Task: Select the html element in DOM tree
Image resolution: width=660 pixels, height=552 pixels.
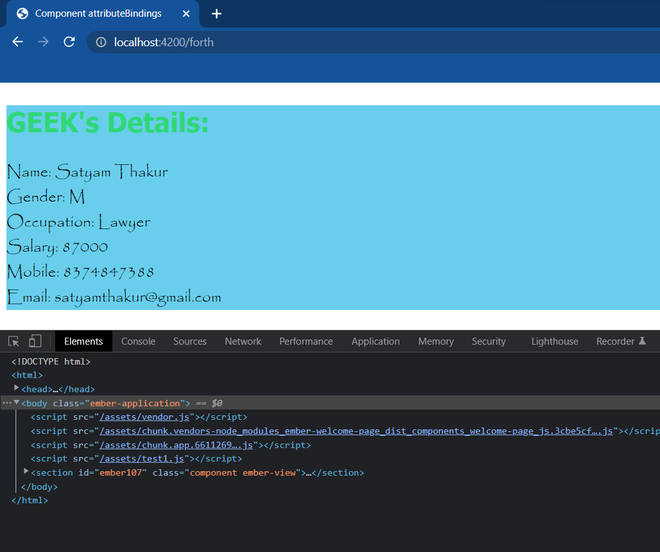Action: pos(28,375)
